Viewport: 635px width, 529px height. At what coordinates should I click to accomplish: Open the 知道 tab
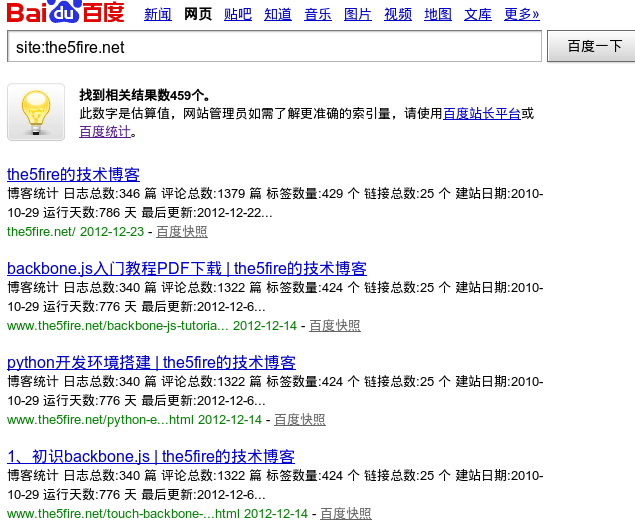[278, 15]
